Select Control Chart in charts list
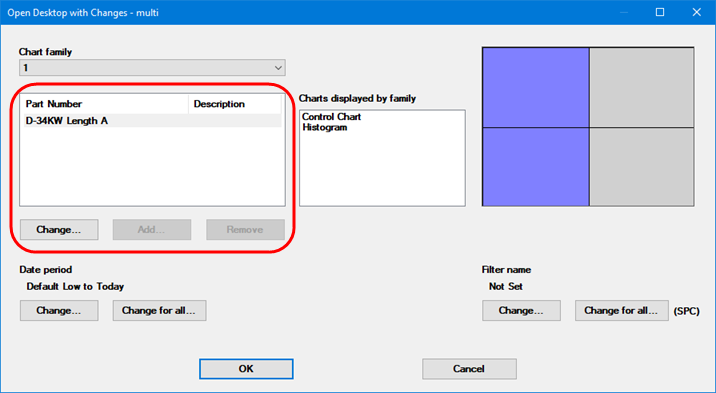 pos(332,117)
